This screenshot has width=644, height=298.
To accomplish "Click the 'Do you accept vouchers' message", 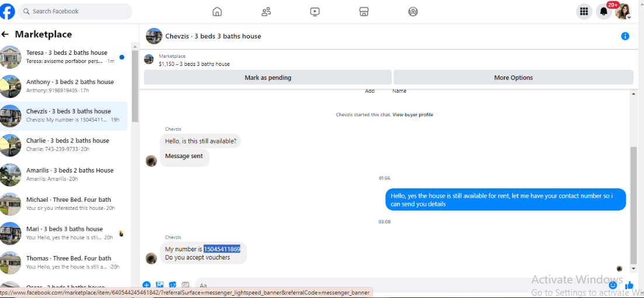I will [x=197, y=257].
